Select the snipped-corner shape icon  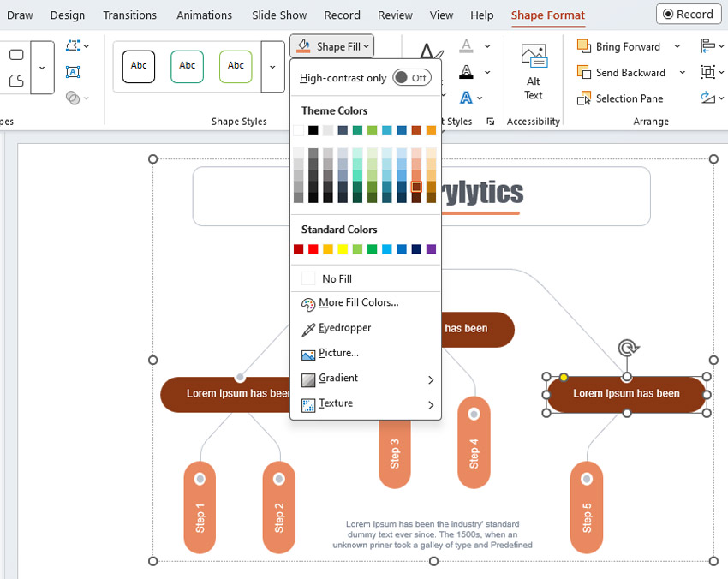(16, 81)
